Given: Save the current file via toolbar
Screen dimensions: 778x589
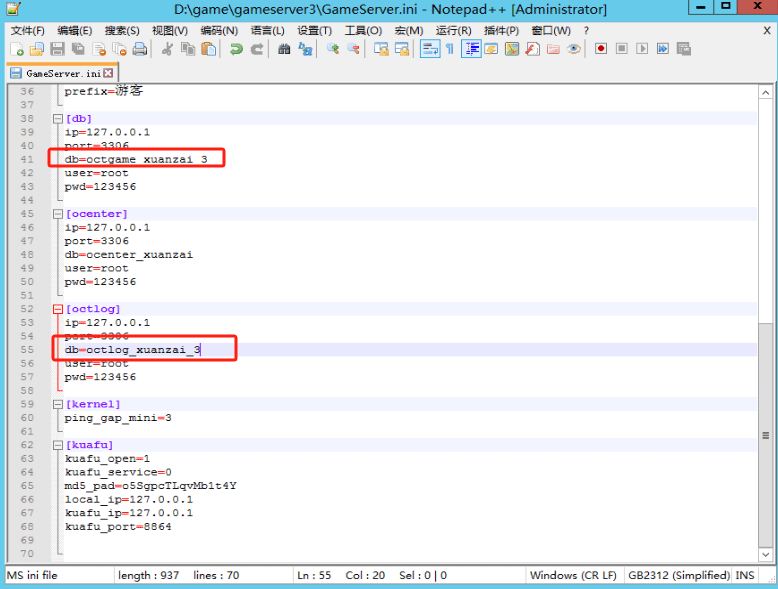Looking at the screenshot, I should click(58, 49).
